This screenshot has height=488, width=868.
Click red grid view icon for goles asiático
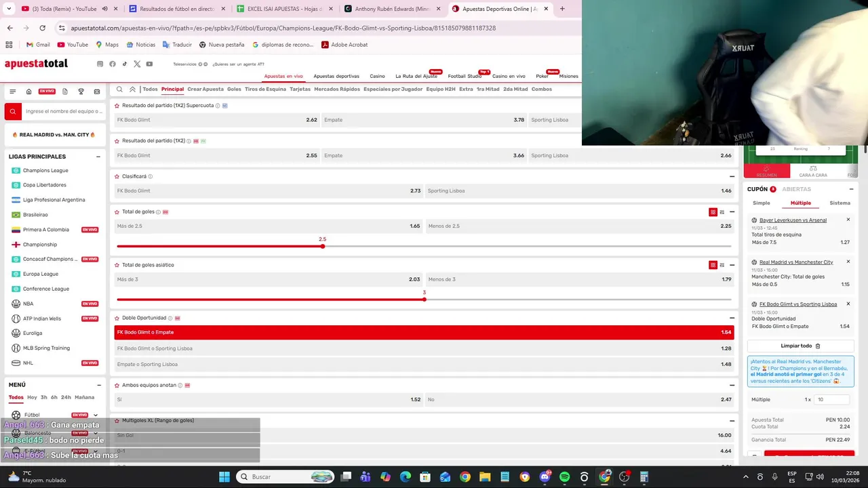point(713,265)
